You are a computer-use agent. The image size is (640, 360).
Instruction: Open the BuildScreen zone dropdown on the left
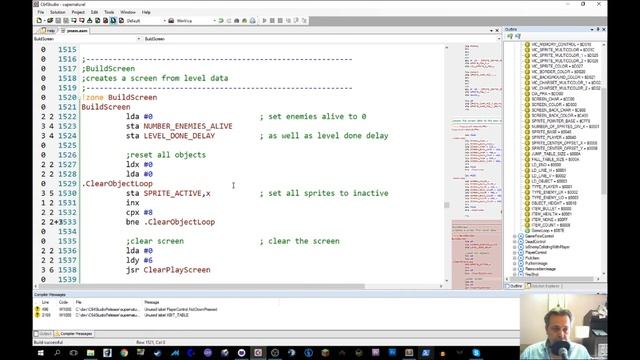tap(87, 39)
